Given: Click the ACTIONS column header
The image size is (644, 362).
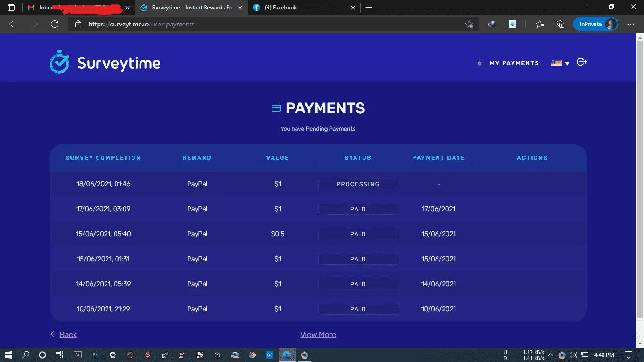Looking at the screenshot, I should (532, 158).
